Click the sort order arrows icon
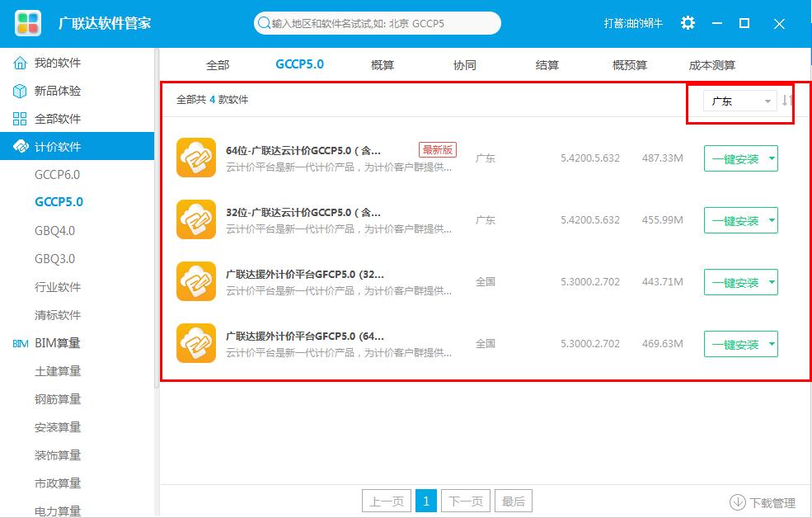812x518 pixels. [x=786, y=101]
